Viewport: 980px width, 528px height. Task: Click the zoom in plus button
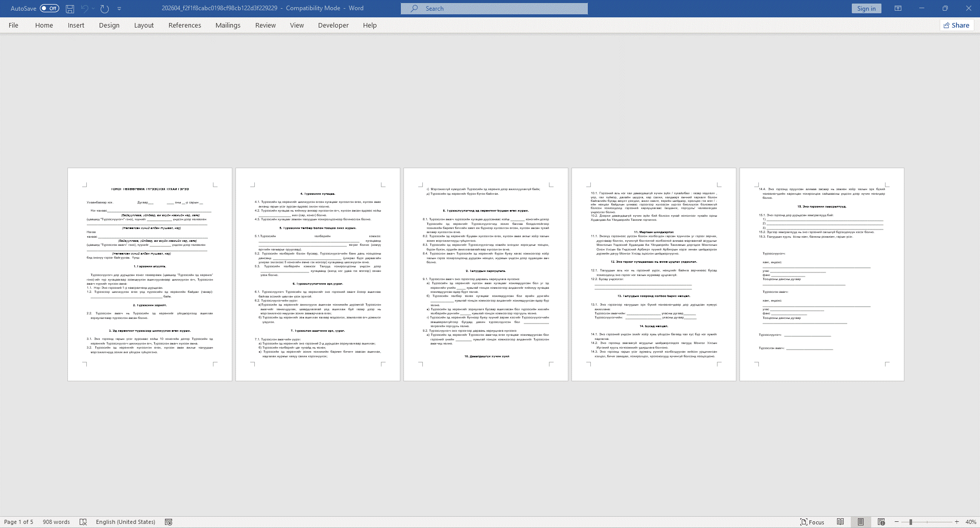pyautogui.click(x=957, y=522)
